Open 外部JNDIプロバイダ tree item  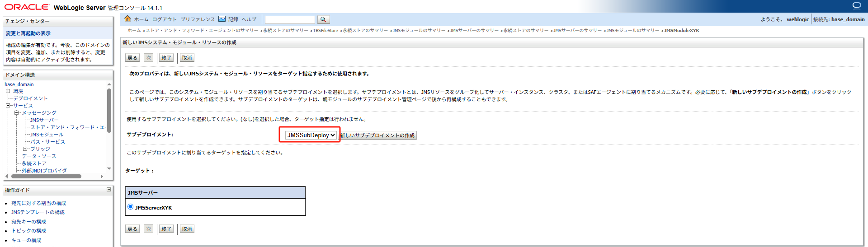(x=44, y=171)
